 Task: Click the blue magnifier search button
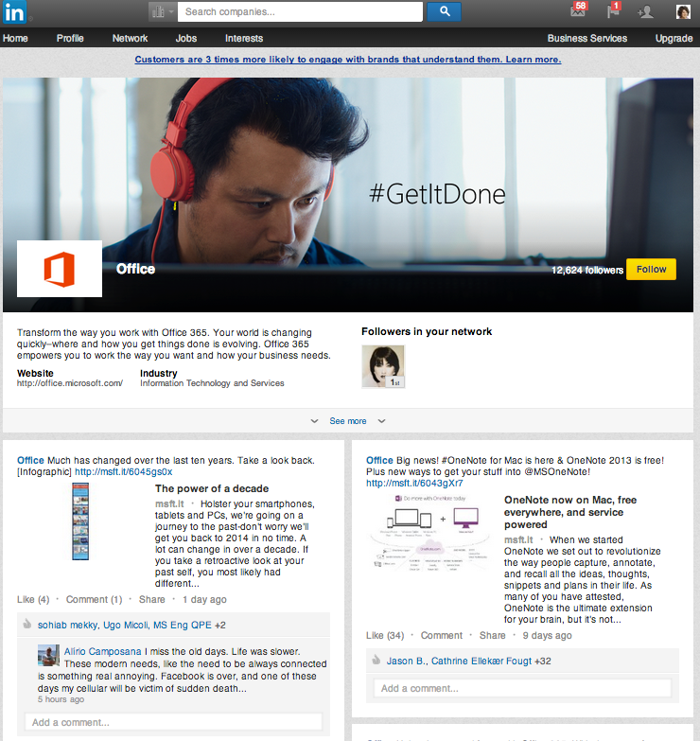coord(444,11)
